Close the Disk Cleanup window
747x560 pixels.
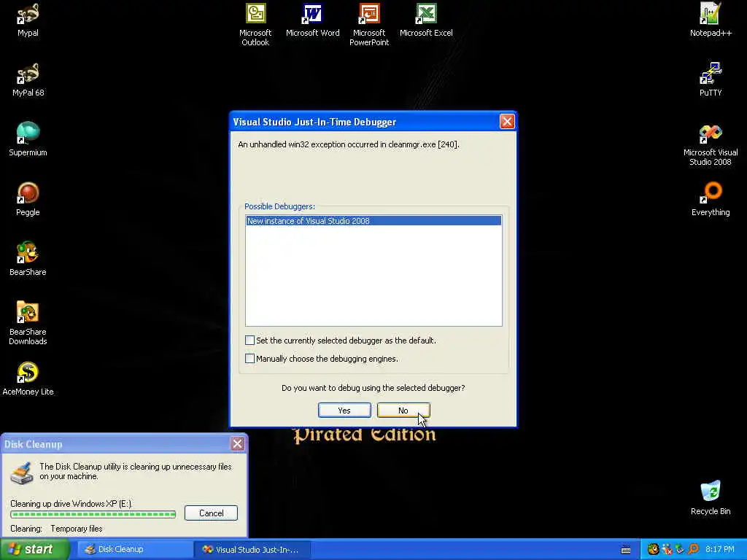coord(237,444)
